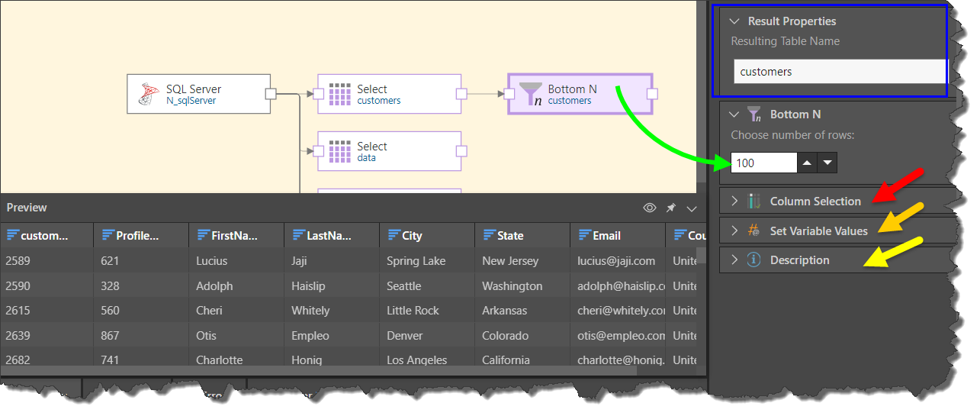Click the Bottom N node output connector
This screenshot has height=416, width=980.
click(652, 94)
